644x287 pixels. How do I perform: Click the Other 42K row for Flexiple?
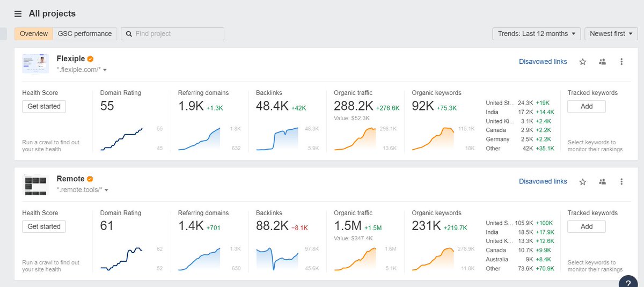click(520, 149)
